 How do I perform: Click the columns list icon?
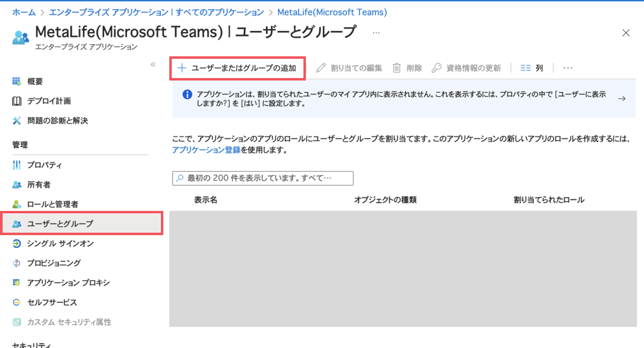pos(526,68)
